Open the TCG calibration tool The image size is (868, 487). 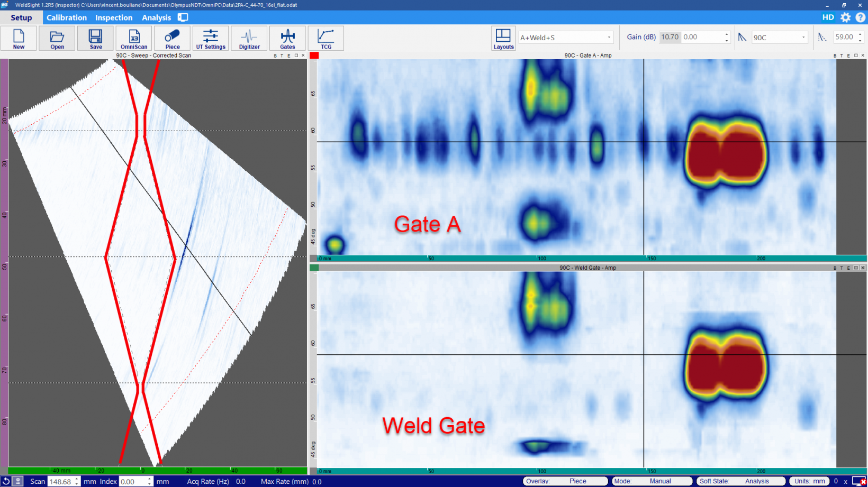(x=326, y=38)
